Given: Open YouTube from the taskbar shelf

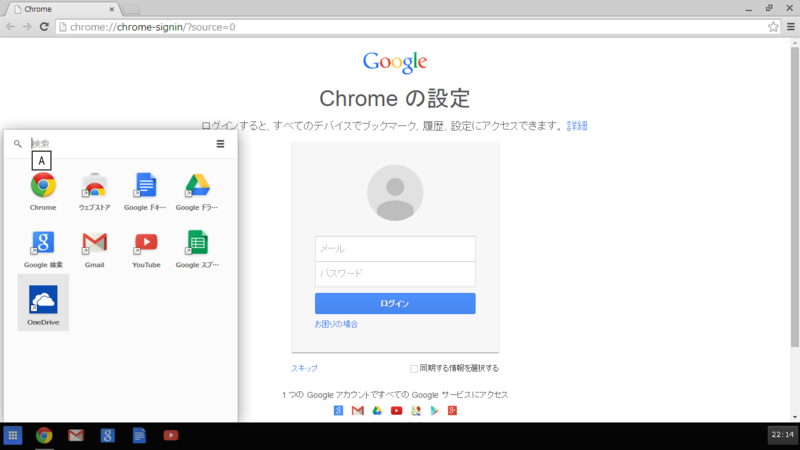Looking at the screenshot, I should tap(170, 435).
